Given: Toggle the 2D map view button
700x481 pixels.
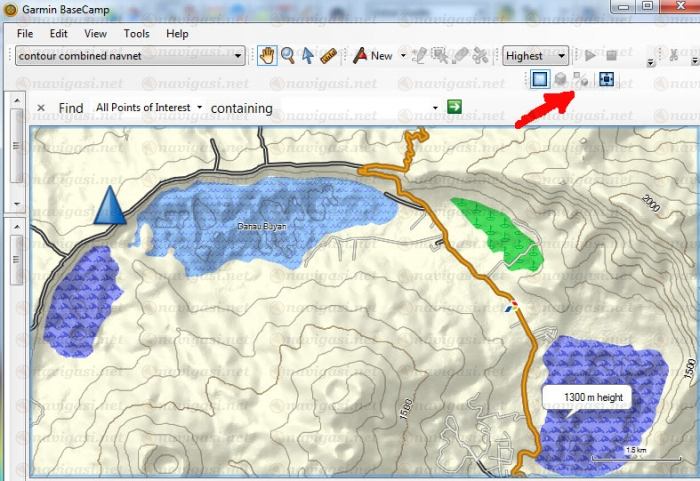Looking at the screenshot, I should (x=541, y=79).
